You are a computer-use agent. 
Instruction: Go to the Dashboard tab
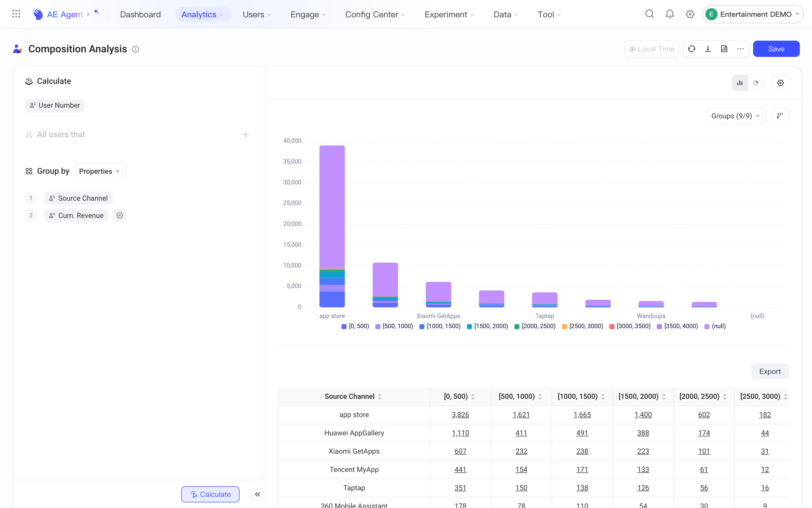click(140, 14)
